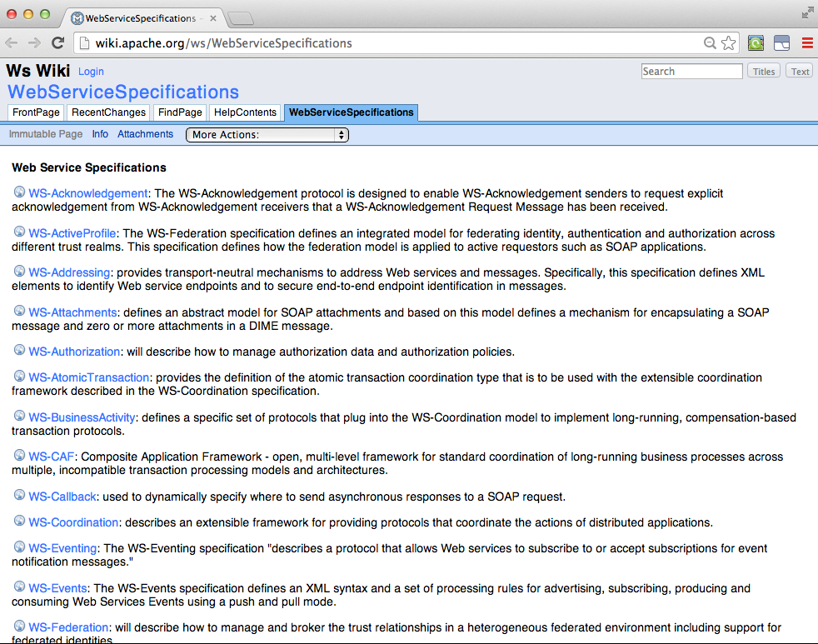This screenshot has width=818, height=644.
Task: Open a new tab with blank tab button
Action: coord(241,19)
